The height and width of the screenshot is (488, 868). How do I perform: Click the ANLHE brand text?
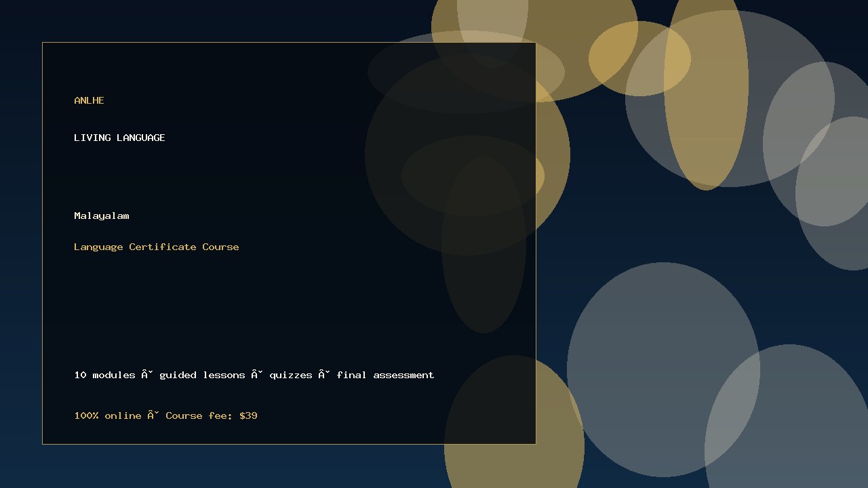point(89,100)
